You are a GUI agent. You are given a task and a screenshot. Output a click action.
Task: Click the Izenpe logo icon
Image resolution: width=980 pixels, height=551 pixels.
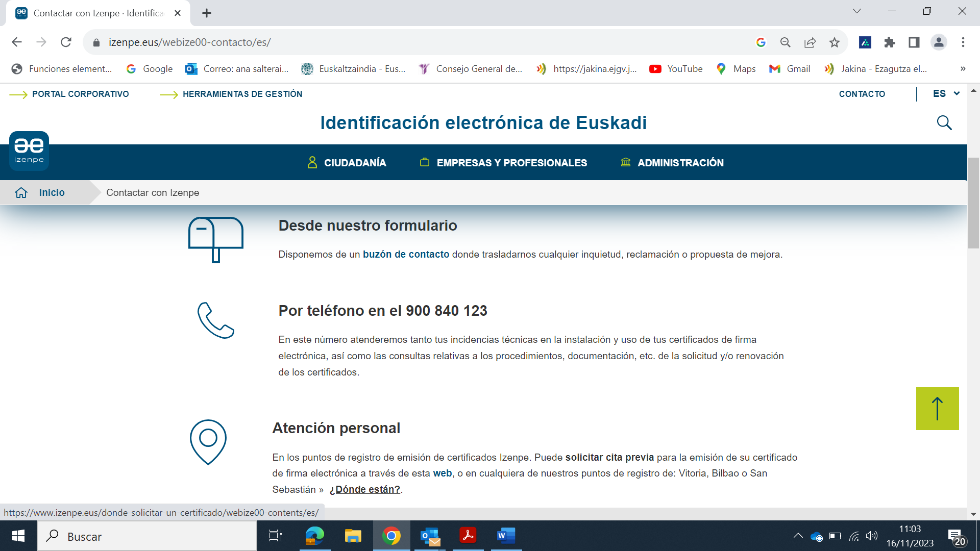29,151
